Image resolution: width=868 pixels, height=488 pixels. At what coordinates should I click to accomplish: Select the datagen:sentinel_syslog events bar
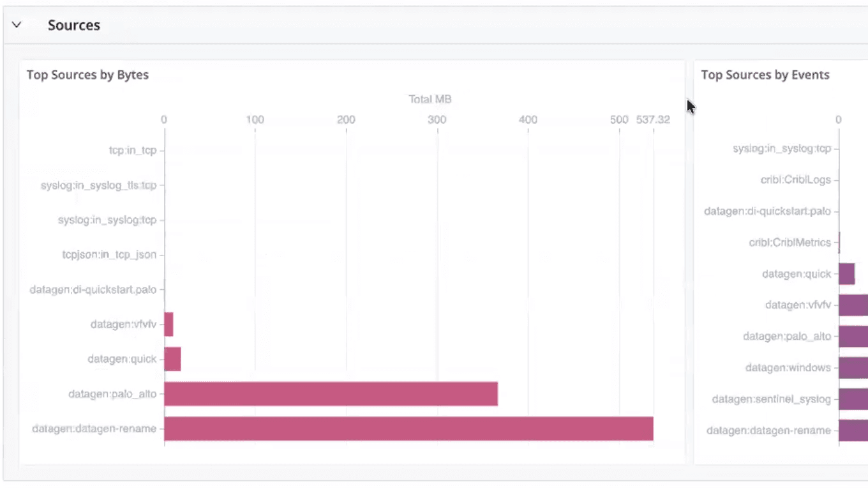click(x=853, y=399)
